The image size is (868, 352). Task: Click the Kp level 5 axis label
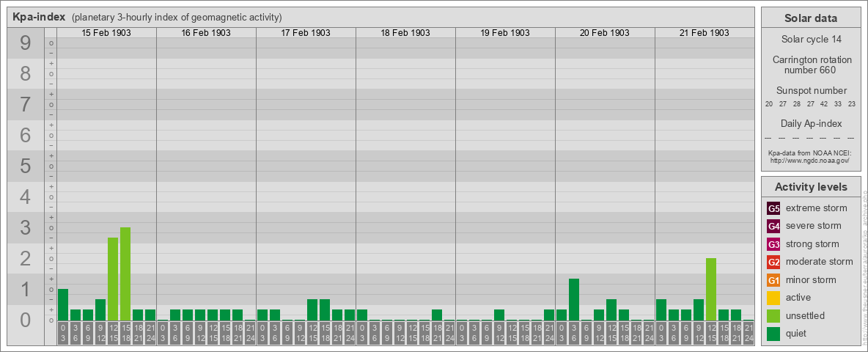pyautogui.click(x=26, y=166)
